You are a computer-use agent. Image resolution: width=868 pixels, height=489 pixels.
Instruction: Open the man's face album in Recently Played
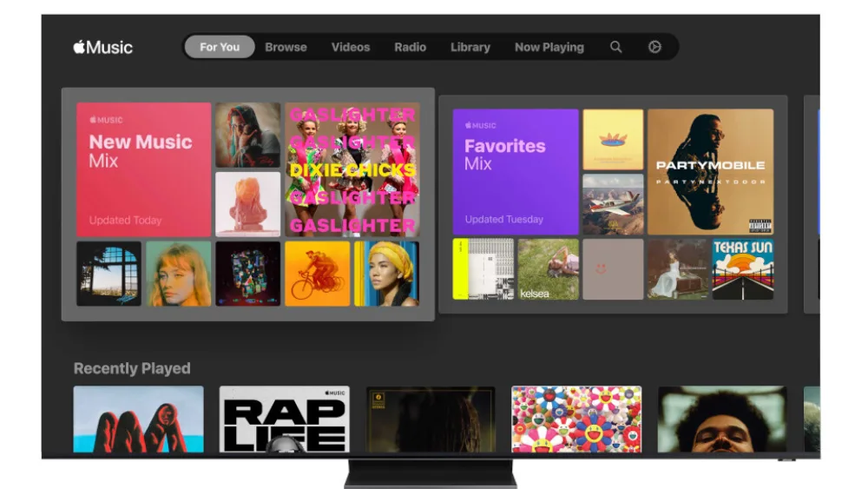coord(722,420)
